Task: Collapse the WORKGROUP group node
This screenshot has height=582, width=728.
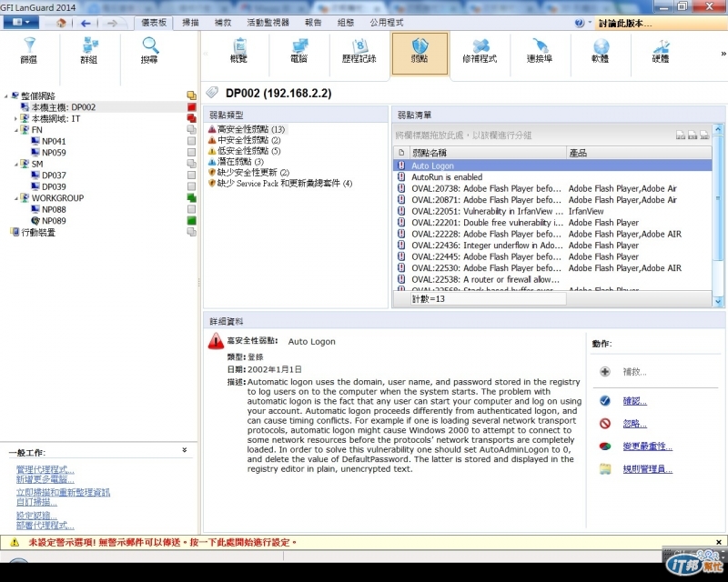Action: 15,198
